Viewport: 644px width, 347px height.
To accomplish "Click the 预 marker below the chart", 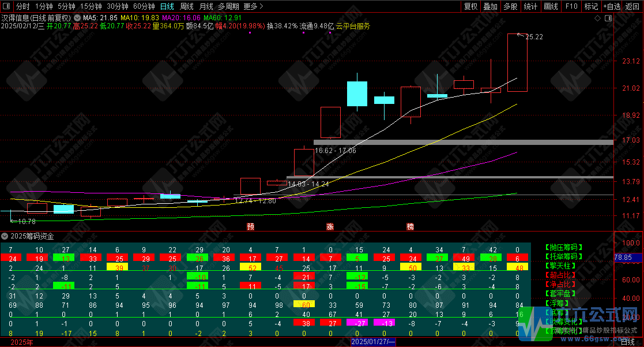I will (250, 227).
